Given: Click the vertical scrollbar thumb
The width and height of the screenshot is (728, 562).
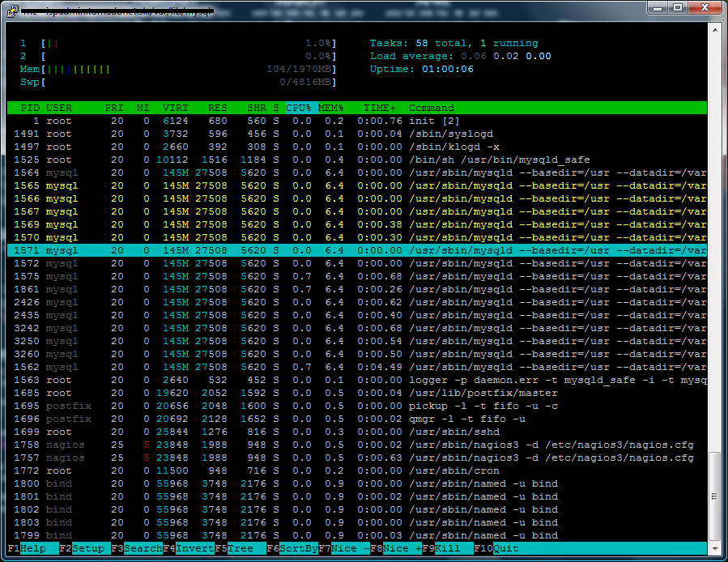Looking at the screenshot, I should coord(715,496).
